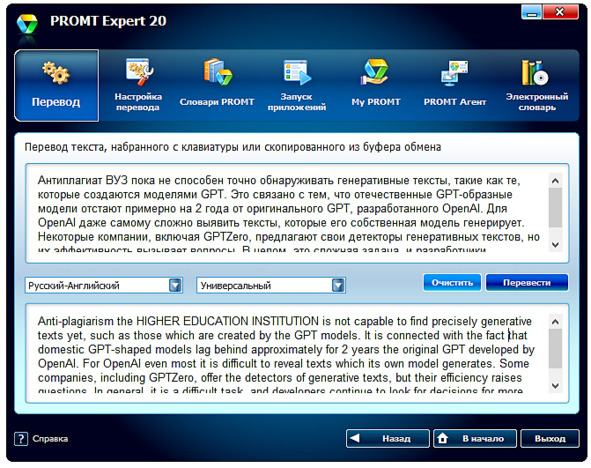Click the Справка question mark icon

(21, 439)
